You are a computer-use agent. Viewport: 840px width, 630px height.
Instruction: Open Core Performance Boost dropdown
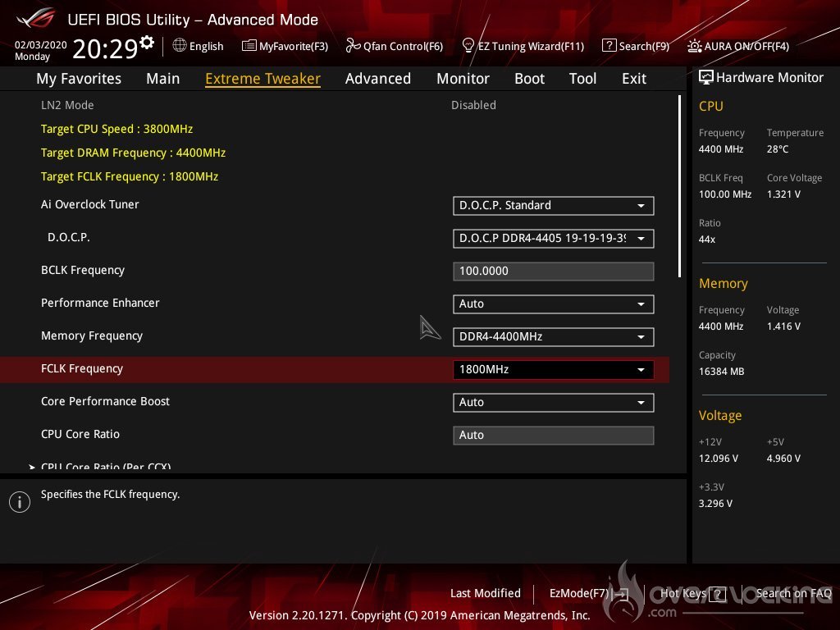(554, 402)
